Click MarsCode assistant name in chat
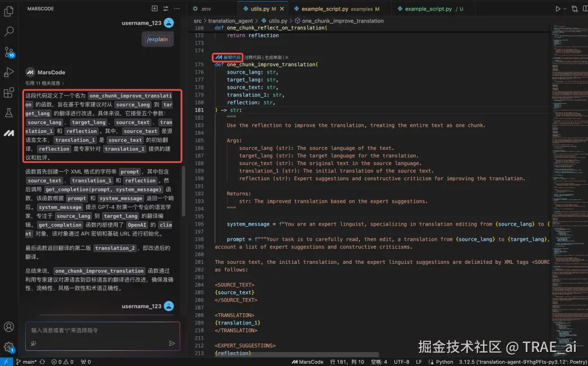The height and width of the screenshot is (366, 588). (52, 72)
